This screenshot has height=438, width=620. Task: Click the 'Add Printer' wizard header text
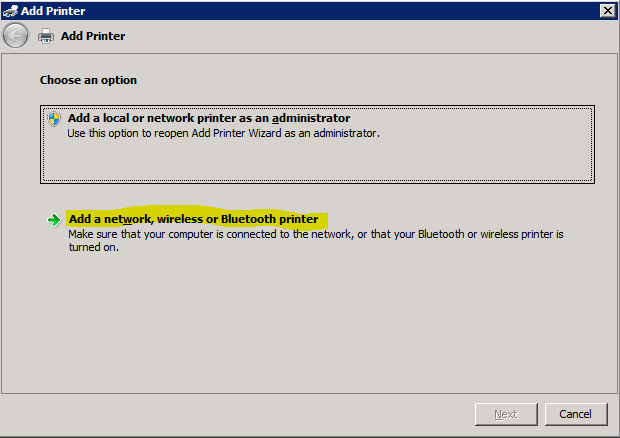pyautogui.click(x=93, y=36)
